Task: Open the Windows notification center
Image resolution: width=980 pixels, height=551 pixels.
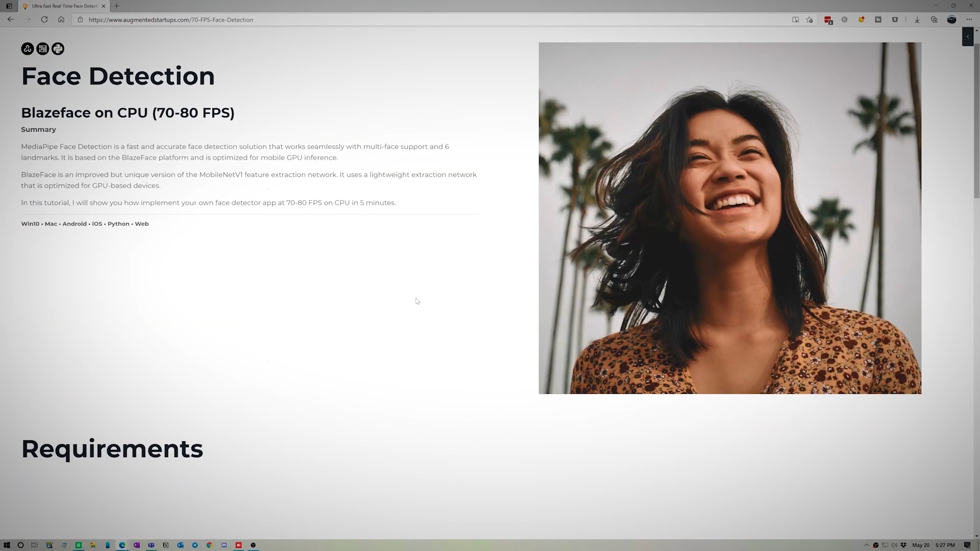Action: (967, 545)
